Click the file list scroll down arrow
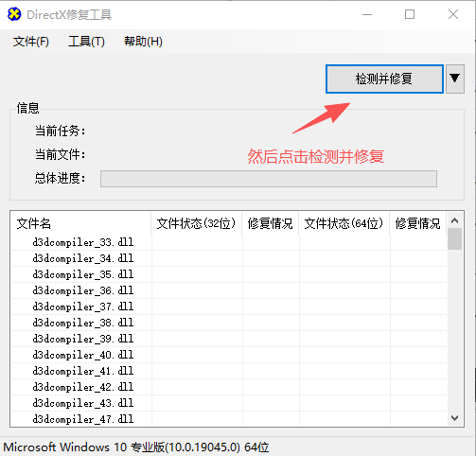The height and width of the screenshot is (456, 476). tap(455, 418)
